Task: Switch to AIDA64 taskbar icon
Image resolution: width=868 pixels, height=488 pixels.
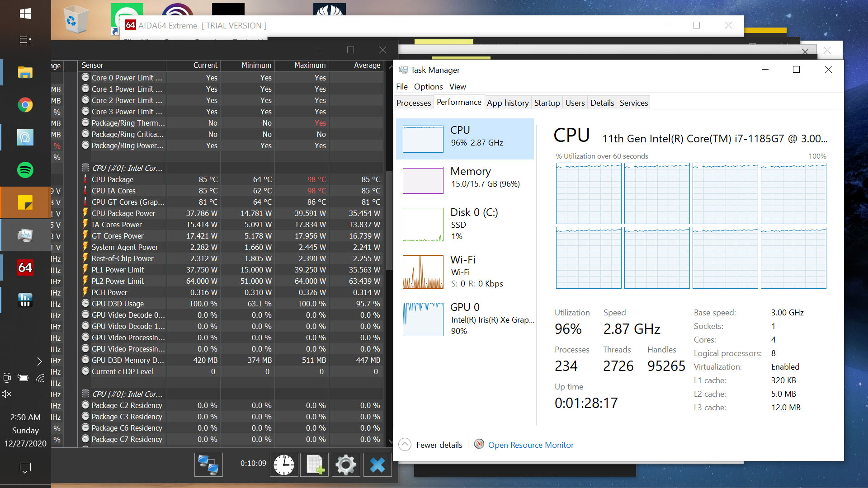Action: pos(25,267)
